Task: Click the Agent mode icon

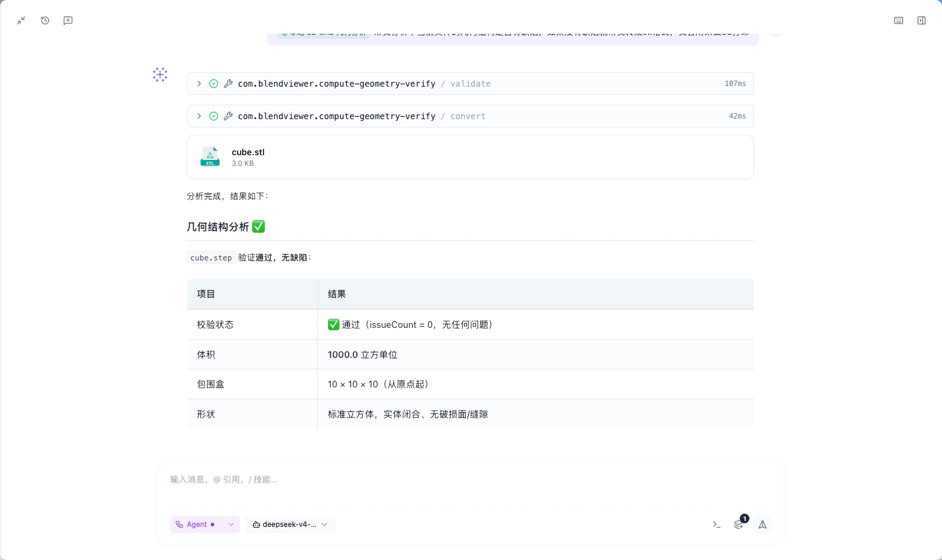Action: click(179, 525)
